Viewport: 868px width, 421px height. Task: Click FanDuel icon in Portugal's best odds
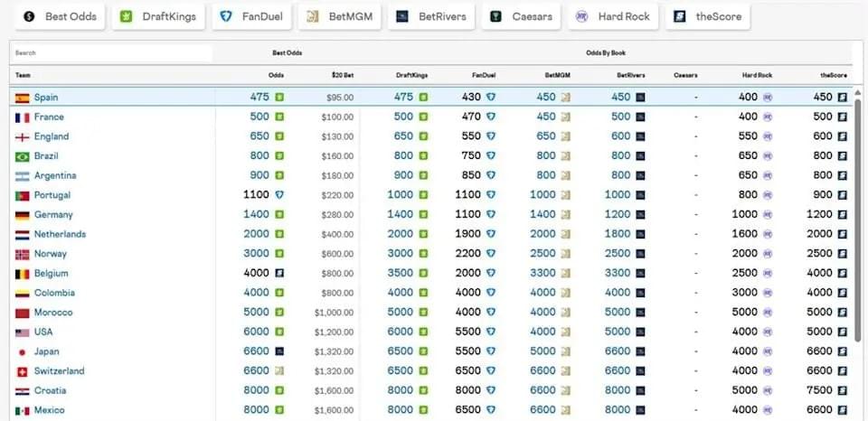279,195
